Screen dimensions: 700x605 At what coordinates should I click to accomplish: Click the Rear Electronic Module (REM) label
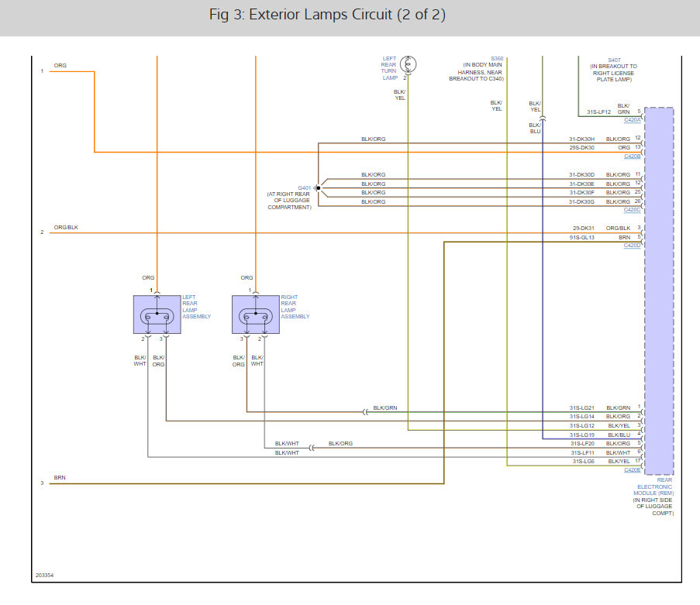click(653, 486)
